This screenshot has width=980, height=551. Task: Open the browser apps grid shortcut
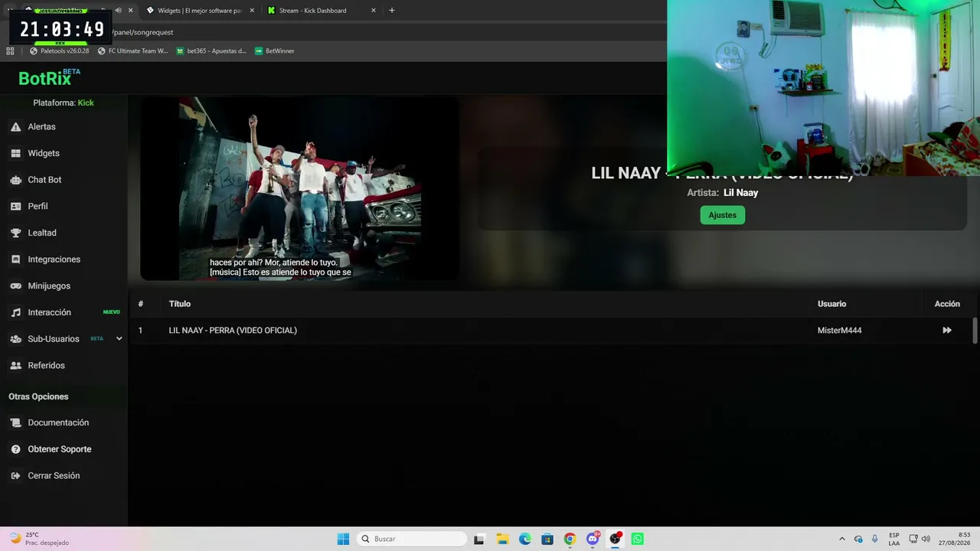tap(10, 51)
